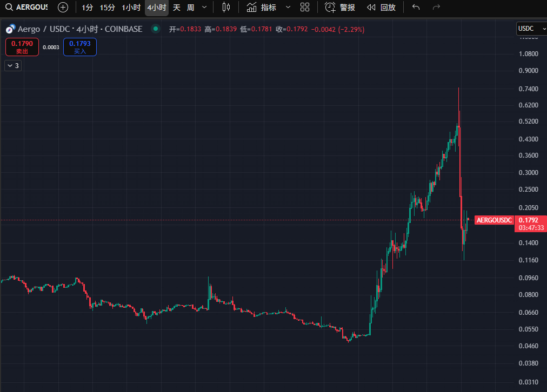Screen dimensions: 547x392
Task: Switch to the 1小时 timeframe
Action: (x=131, y=8)
